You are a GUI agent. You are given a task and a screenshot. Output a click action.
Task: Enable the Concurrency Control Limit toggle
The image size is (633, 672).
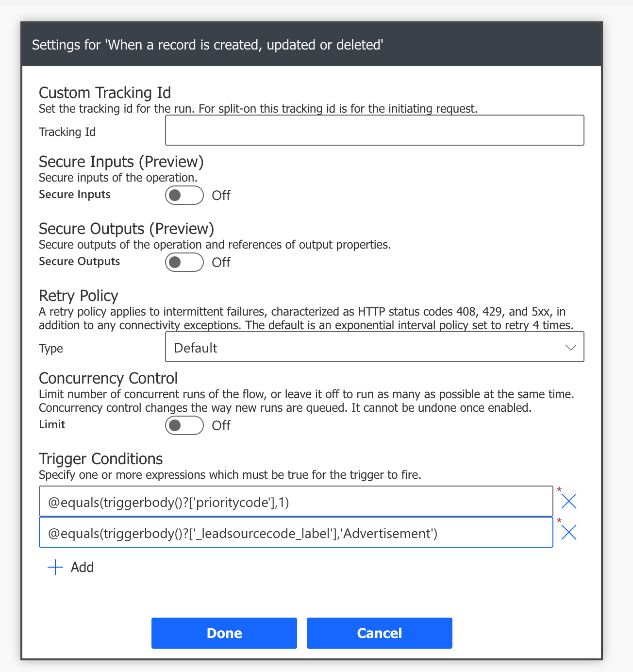click(184, 425)
